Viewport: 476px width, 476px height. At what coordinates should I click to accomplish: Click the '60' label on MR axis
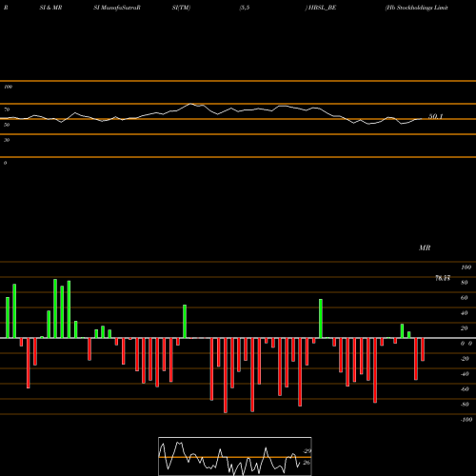pos(464,298)
